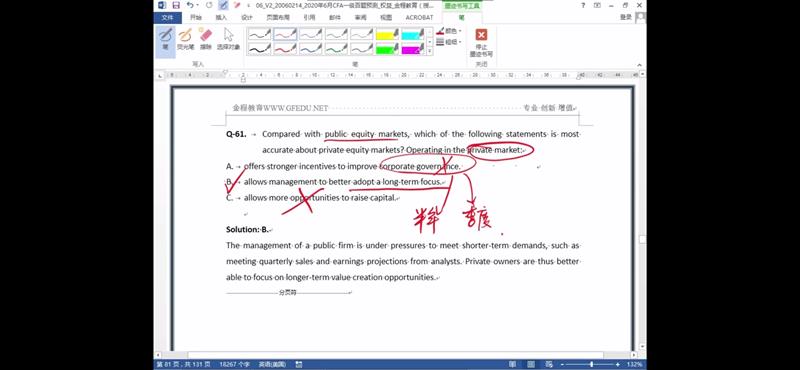Save the document from the quick access toolbar
This screenshot has width=800, height=370.
click(x=176, y=5)
